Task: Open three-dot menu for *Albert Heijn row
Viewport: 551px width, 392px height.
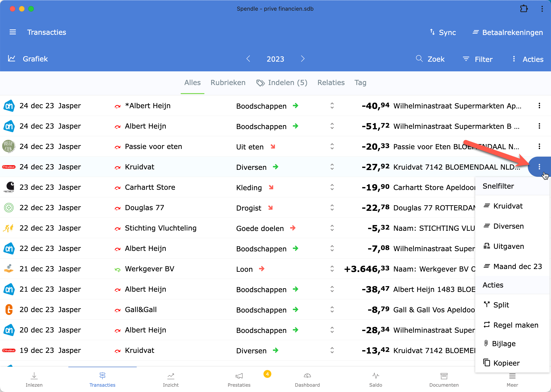Action: coord(539,106)
